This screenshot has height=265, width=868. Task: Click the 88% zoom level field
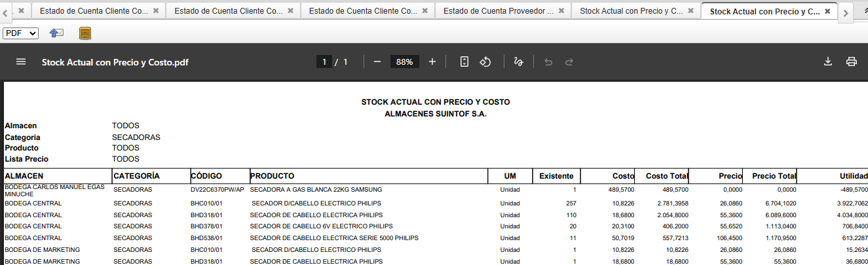click(404, 62)
